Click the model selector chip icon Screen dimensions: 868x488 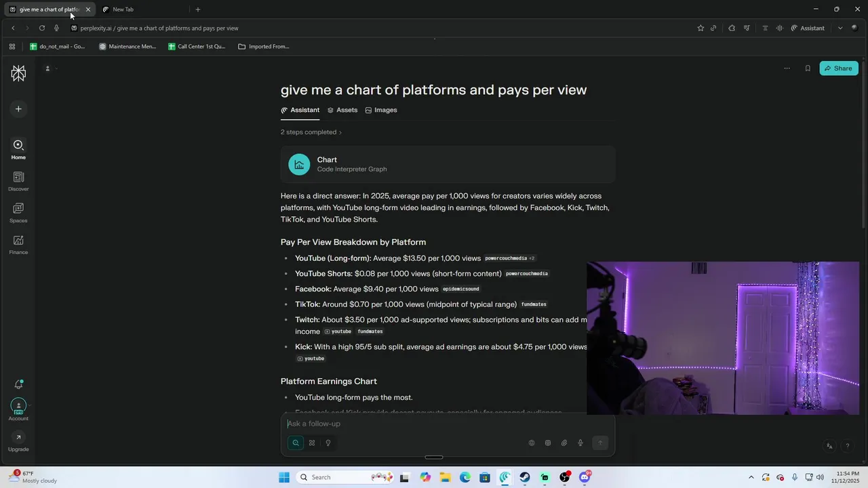click(548, 443)
